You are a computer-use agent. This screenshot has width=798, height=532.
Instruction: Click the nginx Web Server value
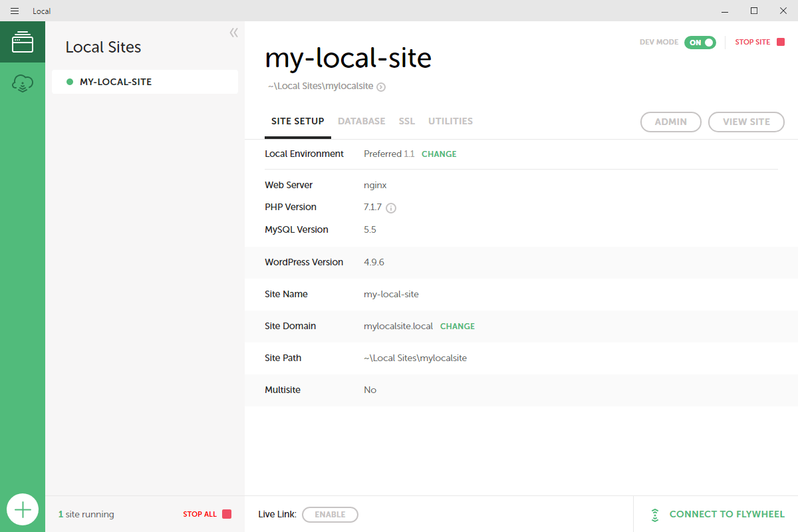[375, 185]
